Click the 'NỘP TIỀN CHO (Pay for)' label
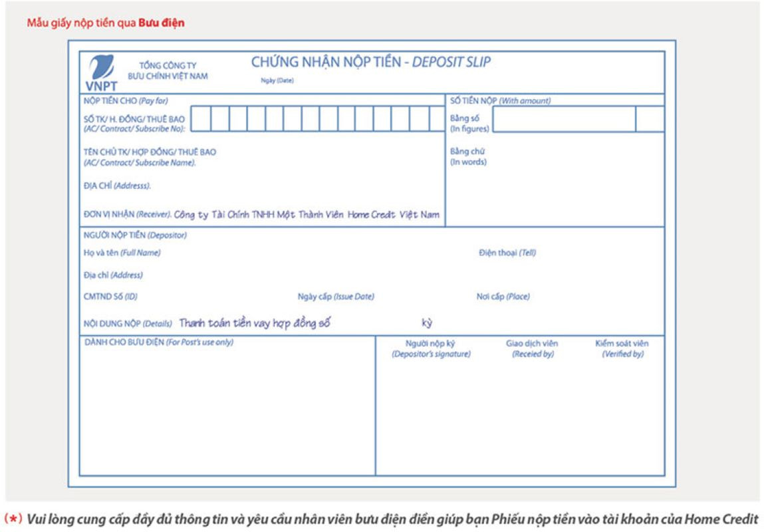Image resolution: width=764 pixels, height=532 pixels. [125, 101]
